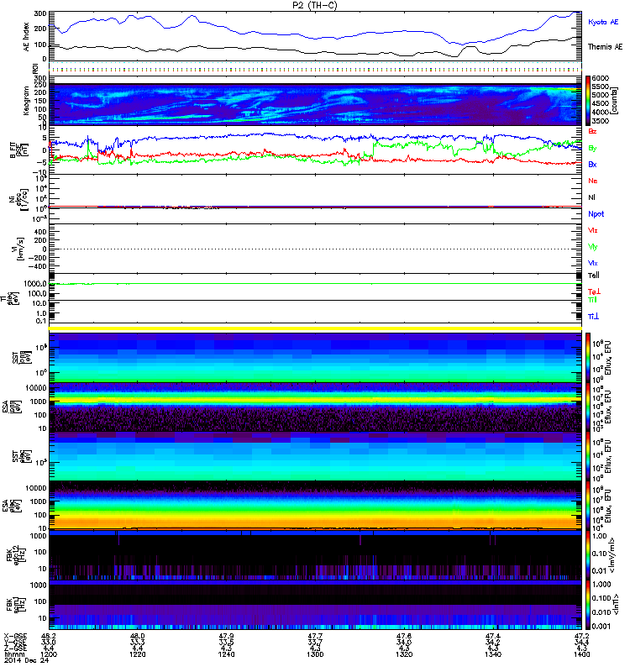Click the 1340 time tick label
Image resolution: width=630 pixels, height=672 pixels.
tap(492, 654)
